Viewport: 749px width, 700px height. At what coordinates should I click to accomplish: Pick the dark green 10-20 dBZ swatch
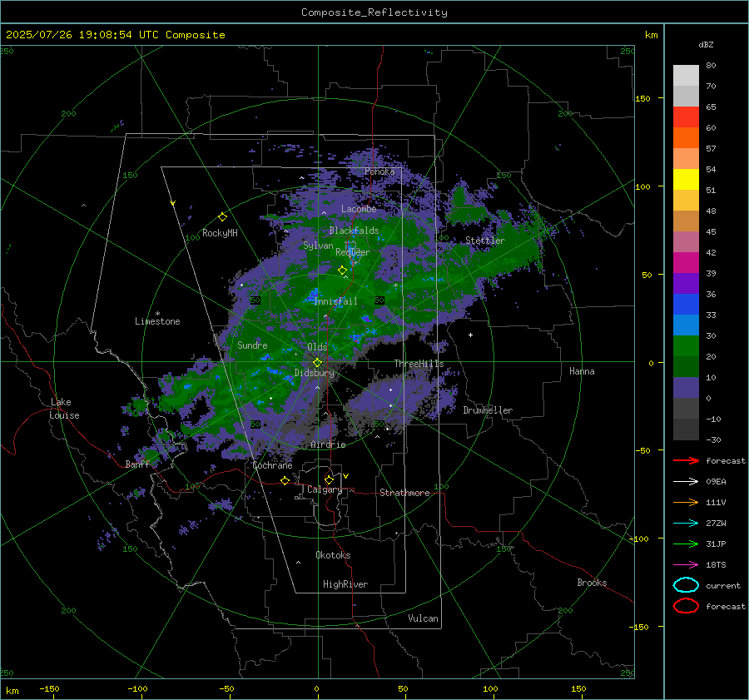click(686, 366)
